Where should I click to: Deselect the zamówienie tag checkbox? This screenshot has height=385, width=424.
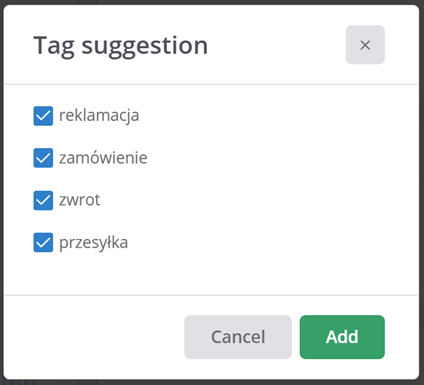click(43, 158)
